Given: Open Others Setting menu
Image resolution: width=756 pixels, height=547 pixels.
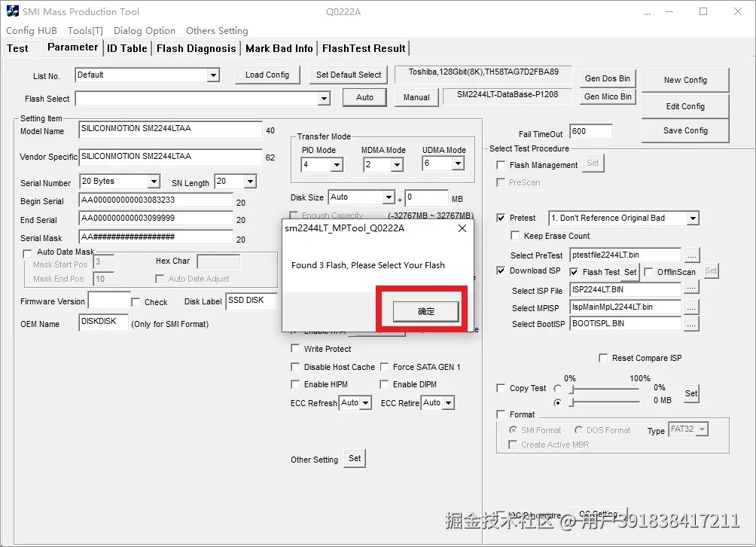Looking at the screenshot, I should pyautogui.click(x=217, y=30).
